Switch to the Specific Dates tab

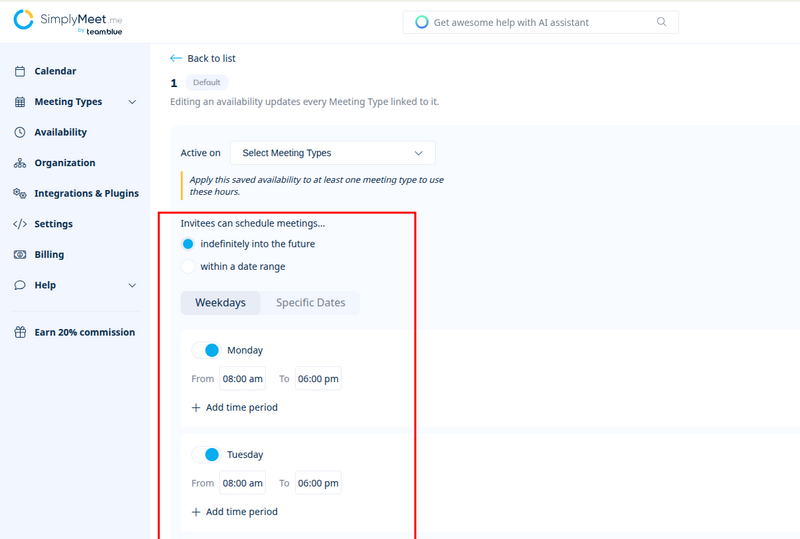[310, 303]
